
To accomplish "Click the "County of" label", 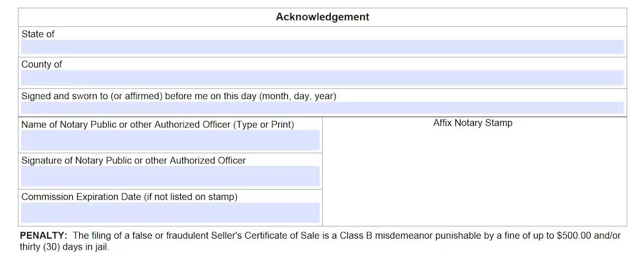I will (x=42, y=65).
